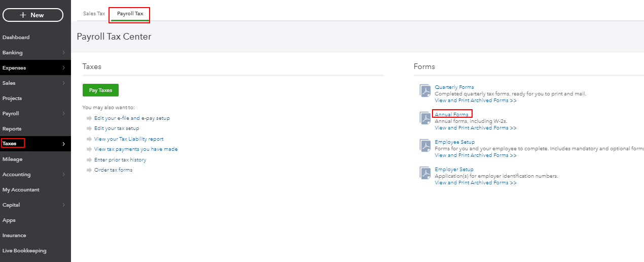The image size is (644, 262).
Task: Click arrow icon beside Enter prior tax history
Action: (89, 160)
